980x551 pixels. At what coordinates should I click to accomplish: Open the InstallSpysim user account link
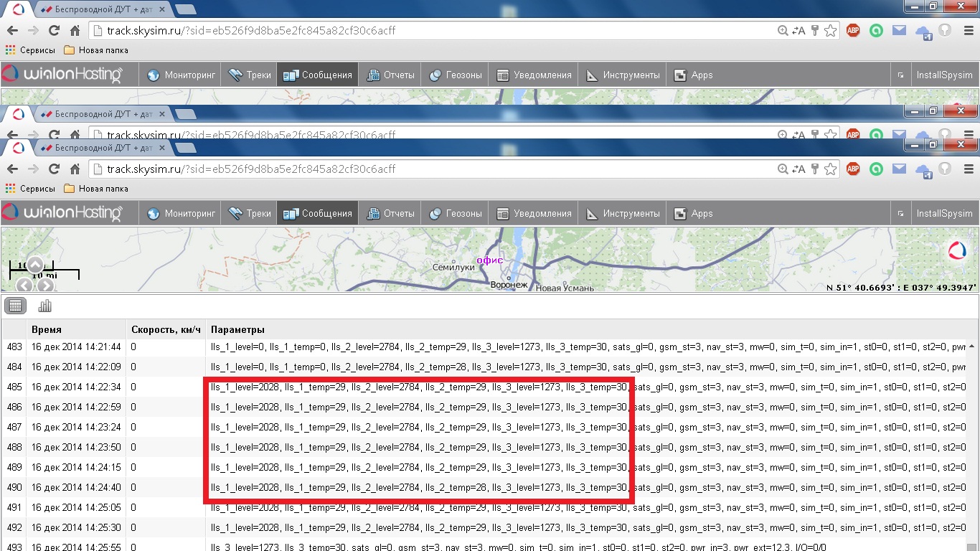pos(944,214)
